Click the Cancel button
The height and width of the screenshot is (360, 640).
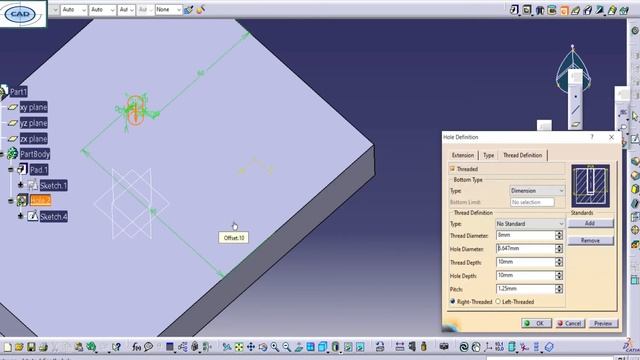click(x=570, y=323)
